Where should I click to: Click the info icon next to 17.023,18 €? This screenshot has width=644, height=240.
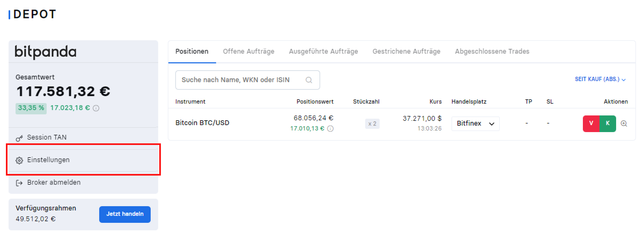(96, 108)
